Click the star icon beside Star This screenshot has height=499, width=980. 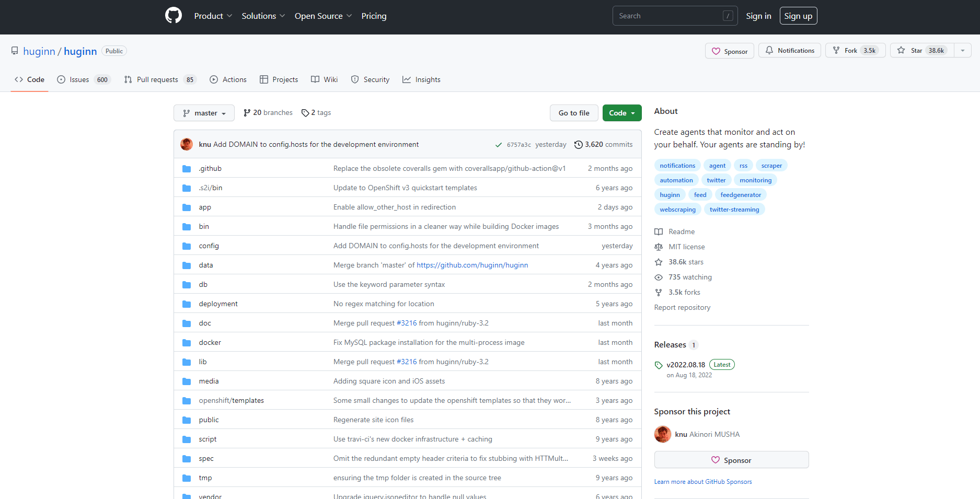[x=901, y=50]
